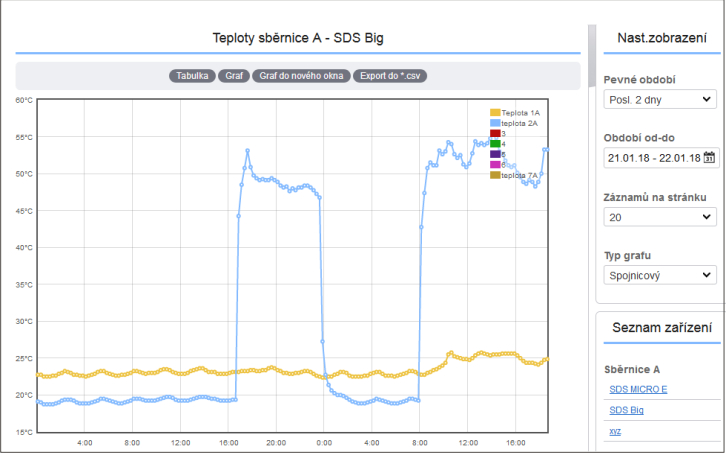
Task: Click the Období od-do date range field
Action: (x=652, y=157)
